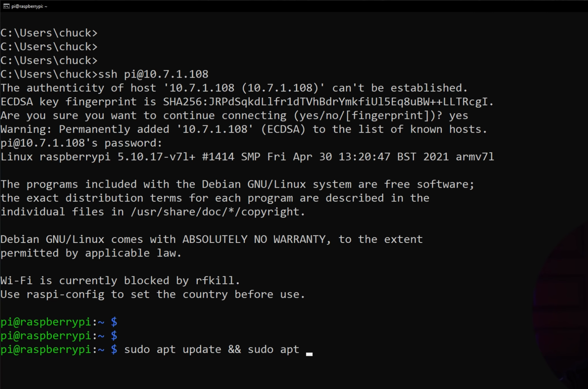Click the C:\Users\chuck> prompt at the top

click(x=49, y=33)
